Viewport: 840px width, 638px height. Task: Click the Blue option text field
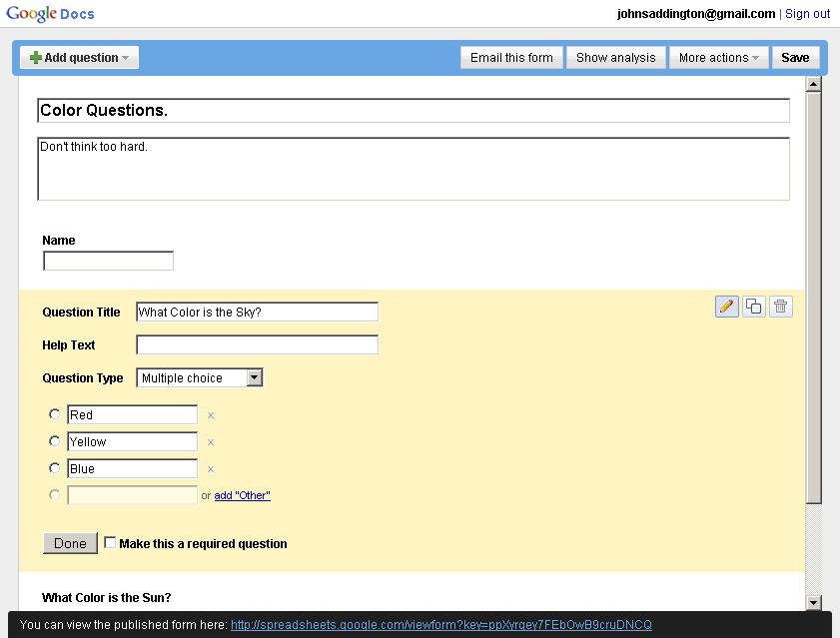(x=132, y=468)
